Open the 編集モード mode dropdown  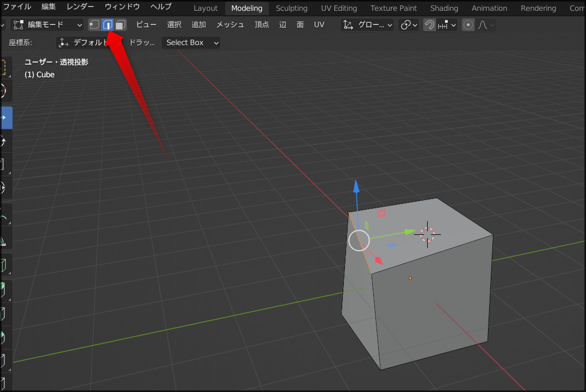47,25
